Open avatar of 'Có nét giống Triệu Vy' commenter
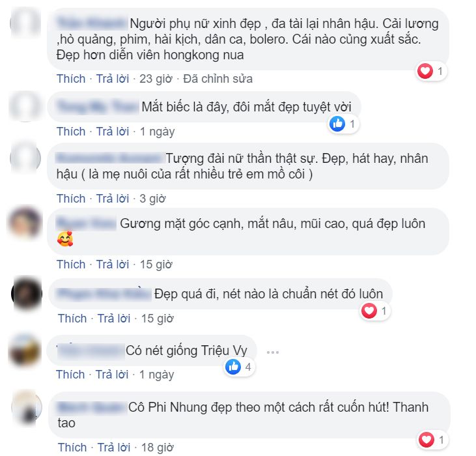Image resolution: width=476 pixels, height=456 pixels. click(x=25, y=350)
